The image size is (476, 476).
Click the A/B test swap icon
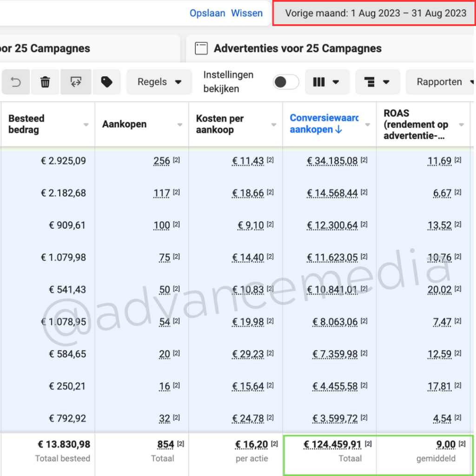pos(76,82)
